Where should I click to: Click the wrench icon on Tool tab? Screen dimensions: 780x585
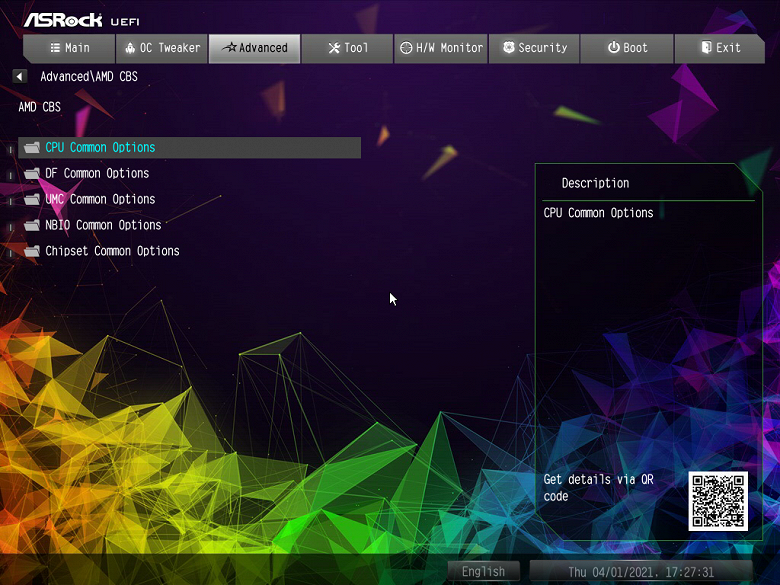[x=334, y=48]
